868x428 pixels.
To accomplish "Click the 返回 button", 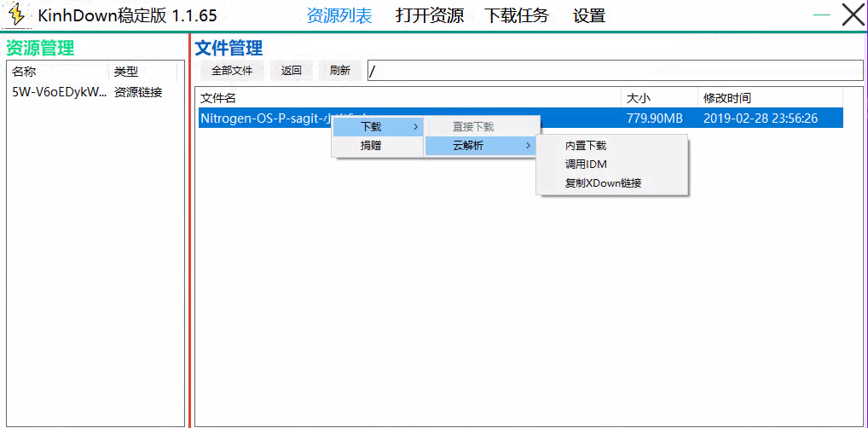I will [291, 71].
